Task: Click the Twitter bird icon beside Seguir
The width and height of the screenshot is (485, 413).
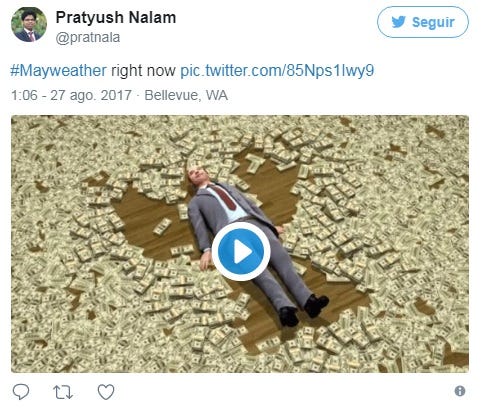Action: (399, 22)
